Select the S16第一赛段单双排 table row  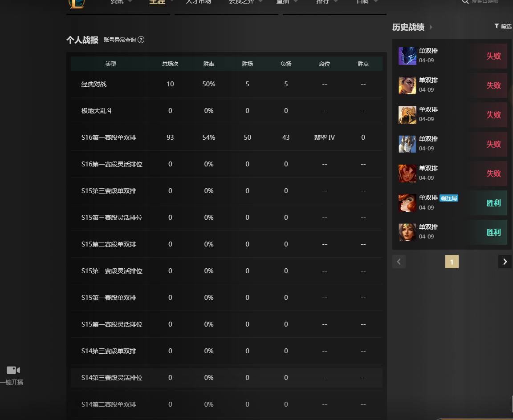point(226,137)
